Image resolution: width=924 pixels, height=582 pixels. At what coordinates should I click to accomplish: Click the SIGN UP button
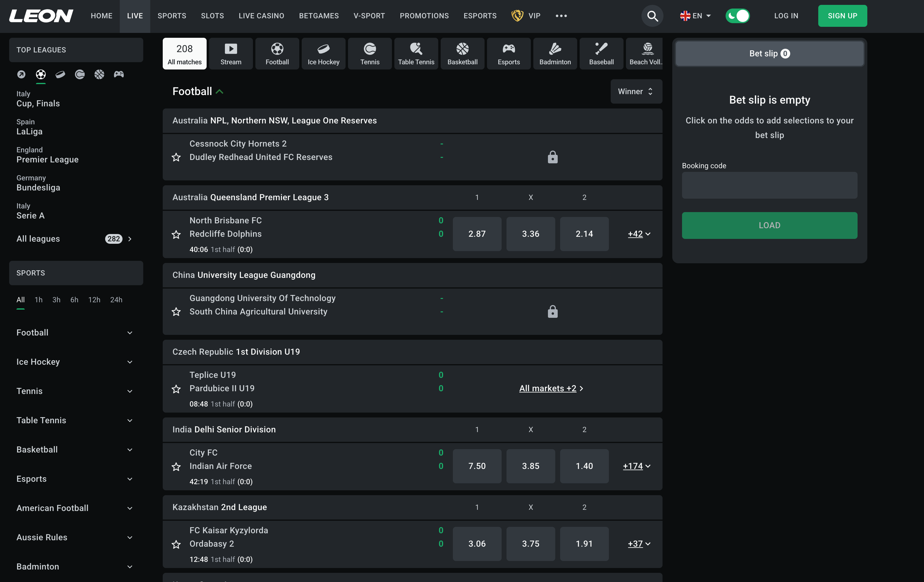click(842, 16)
